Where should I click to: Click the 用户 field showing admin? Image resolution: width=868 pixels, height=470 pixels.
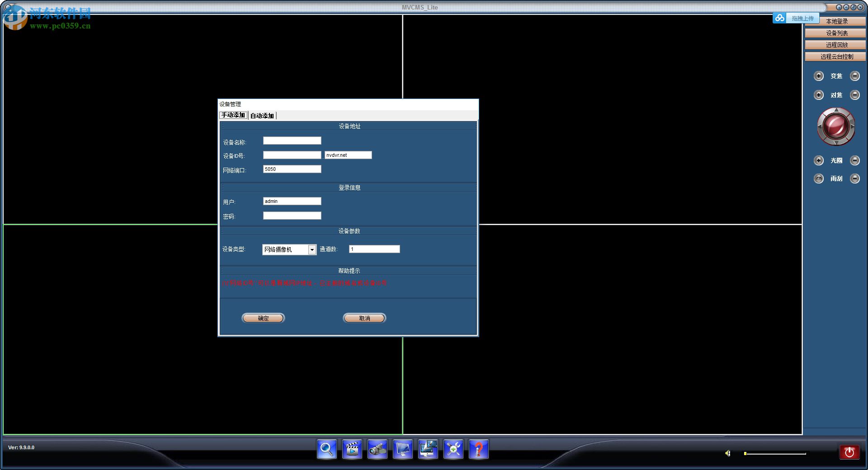[292, 201]
